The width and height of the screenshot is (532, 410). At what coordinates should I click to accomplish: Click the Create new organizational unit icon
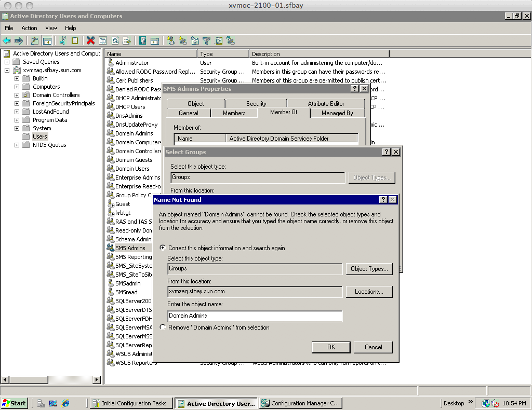pyautogui.click(x=195, y=41)
